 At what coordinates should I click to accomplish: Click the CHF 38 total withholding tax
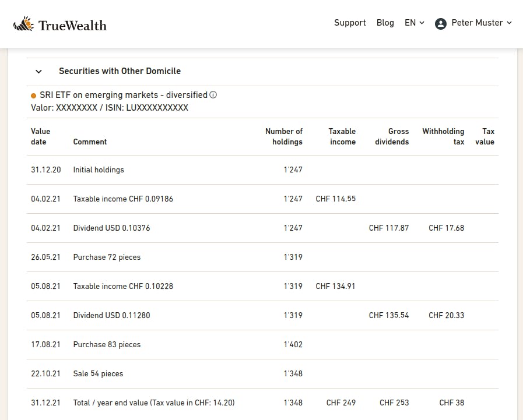click(452, 403)
